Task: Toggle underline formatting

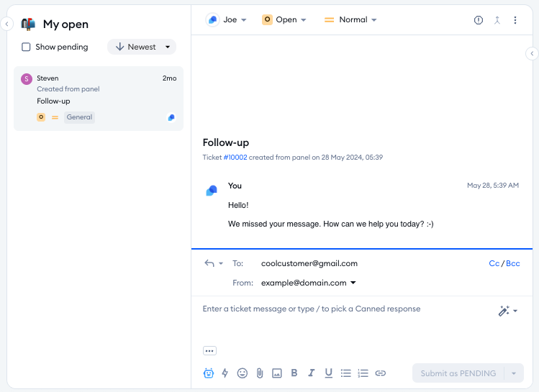Action: 328,373
